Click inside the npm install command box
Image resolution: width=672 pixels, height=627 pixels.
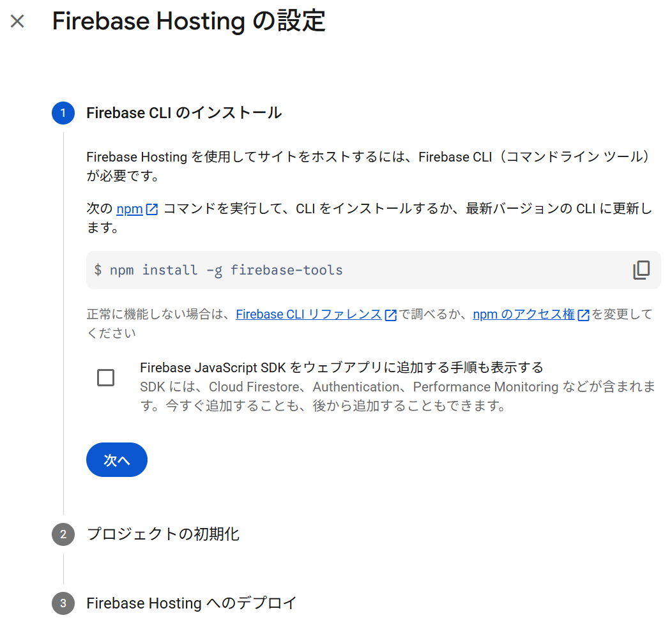coord(319,270)
